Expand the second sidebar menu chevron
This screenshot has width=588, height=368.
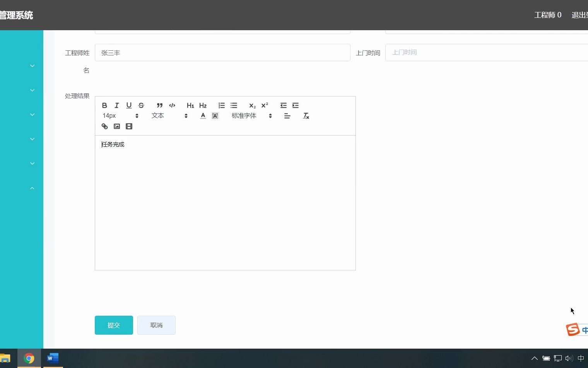tap(32, 90)
